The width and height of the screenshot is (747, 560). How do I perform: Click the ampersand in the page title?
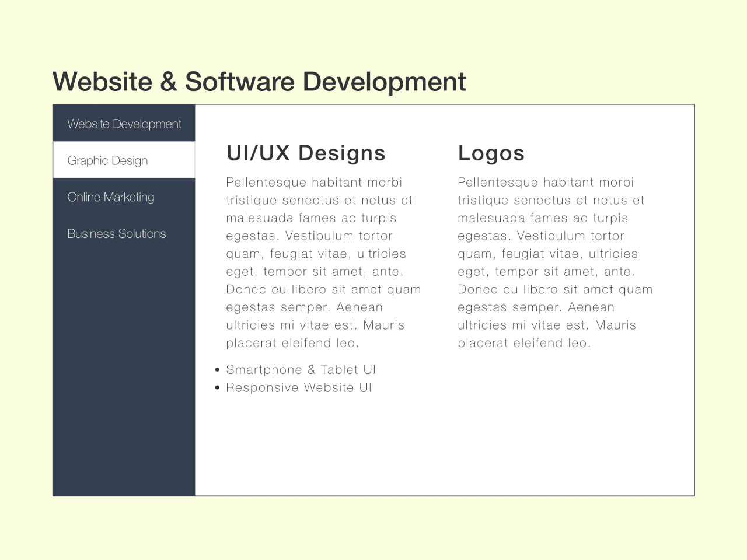click(x=168, y=82)
